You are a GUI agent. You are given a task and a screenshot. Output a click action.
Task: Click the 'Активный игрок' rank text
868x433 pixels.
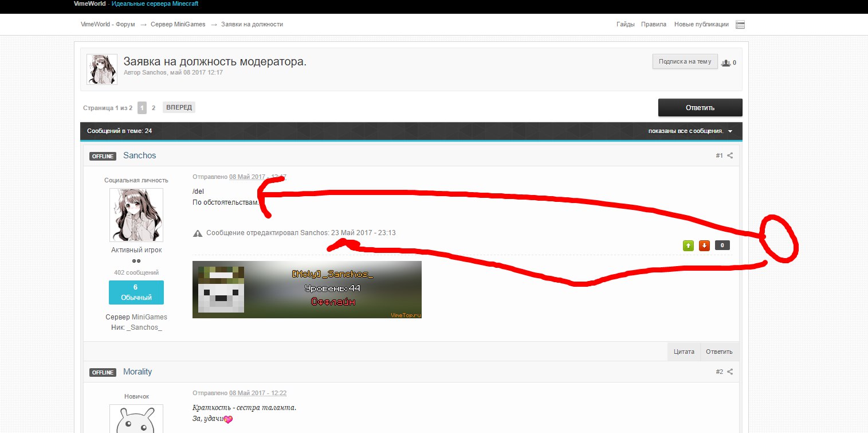(x=136, y=250)
